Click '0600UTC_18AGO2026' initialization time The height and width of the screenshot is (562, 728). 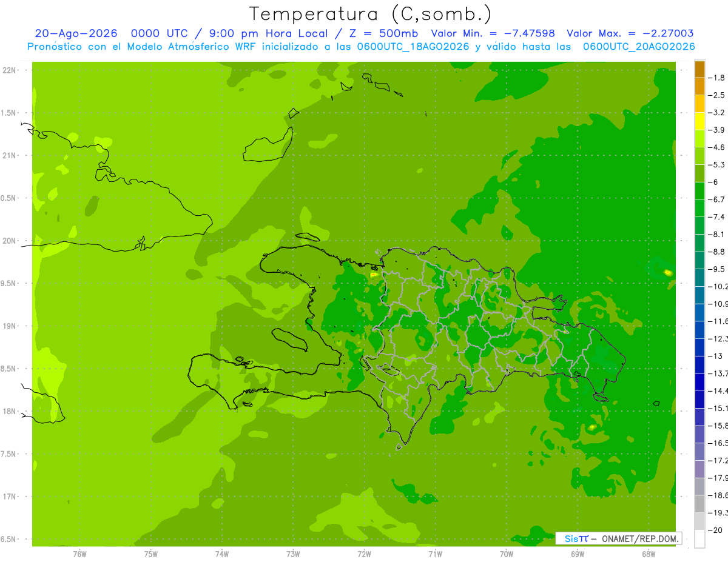(412, 47)
